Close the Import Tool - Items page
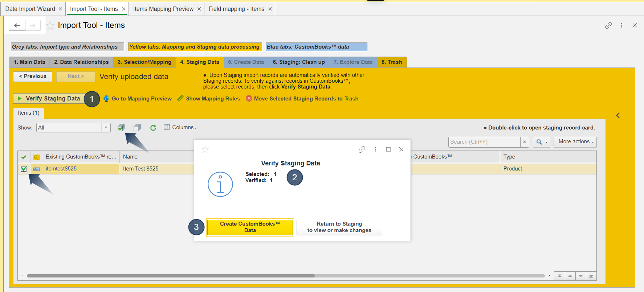This screenshot has width=644, height=292. point(635,25)
